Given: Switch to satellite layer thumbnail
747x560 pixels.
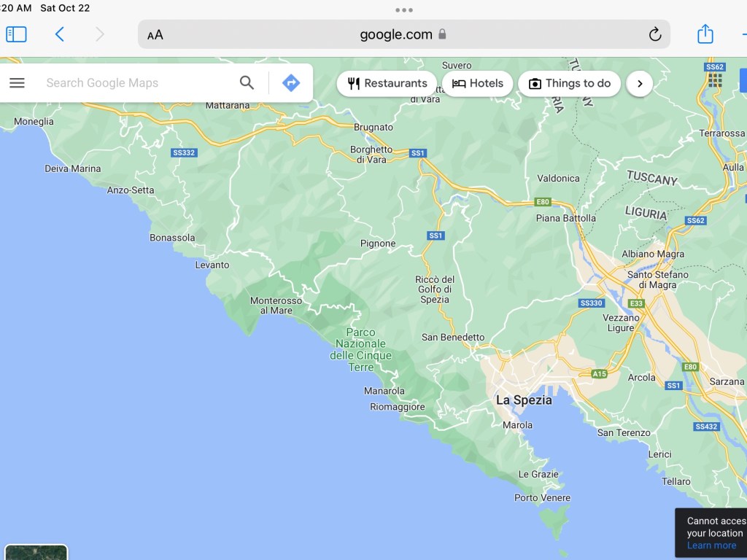Looking at the screenshot, I should click(36, 552).
